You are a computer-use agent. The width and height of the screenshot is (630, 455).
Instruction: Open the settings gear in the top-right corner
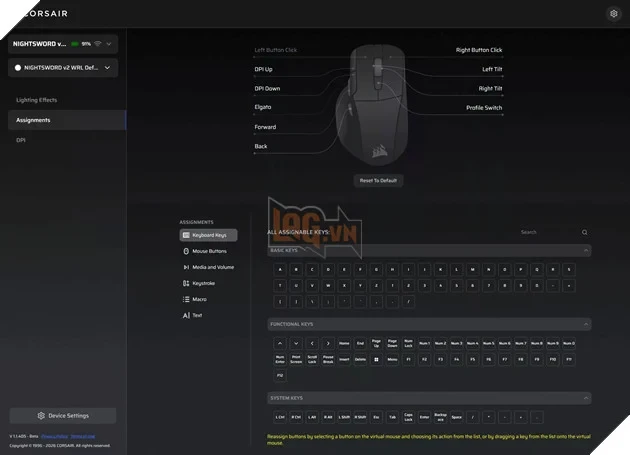614,14
